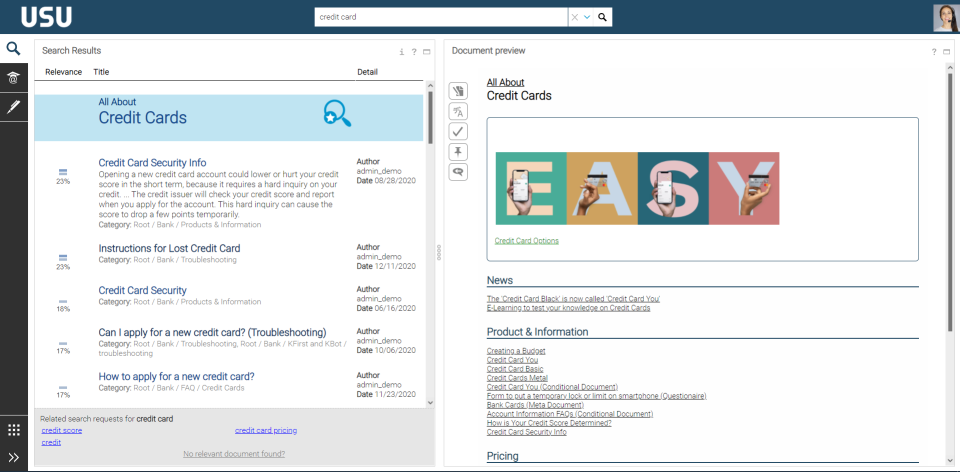Click the translate icon in the preview toolbar

458,111
